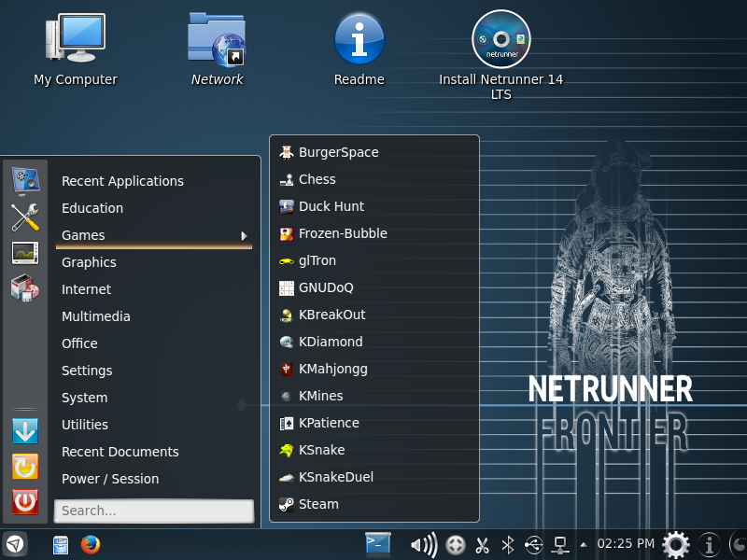Screen dimensions: 747x560
Task: Open the file manager from the taskbar
Action: [61, 545]
